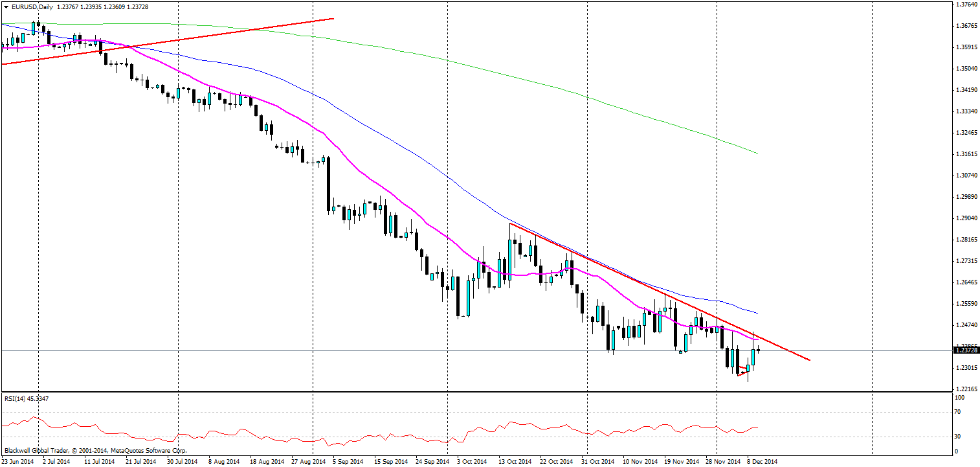Click the 1.27315 price scale label
980x467 pixels.
click(x=966, y=260)
